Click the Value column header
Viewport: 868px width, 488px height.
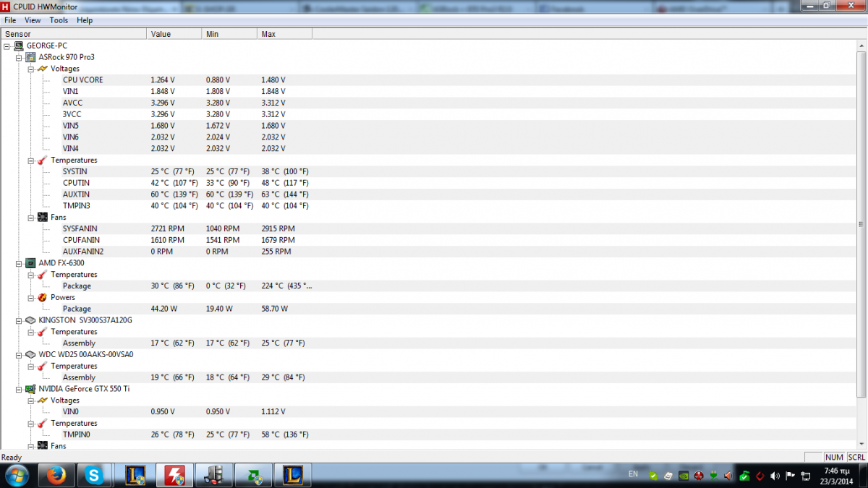click(x=174, y=34)
